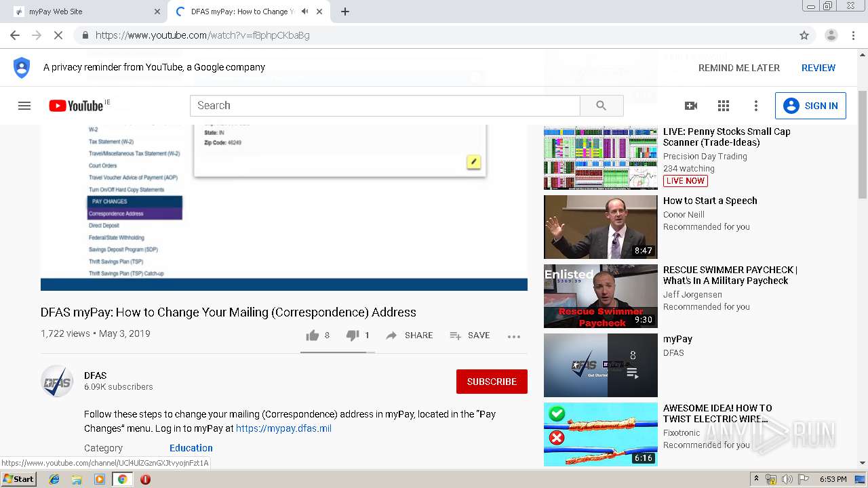Launch Internet Explorer from taskbar

point(54,479)
